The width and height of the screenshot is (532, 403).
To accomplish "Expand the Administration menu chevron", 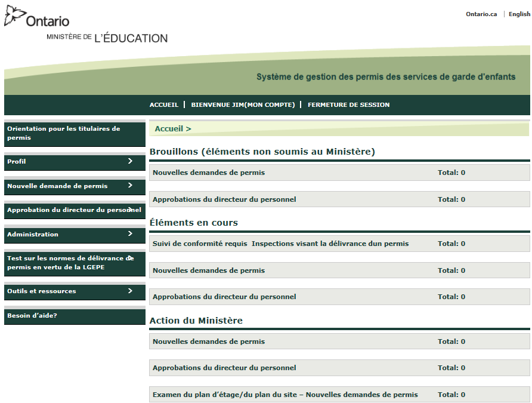I will pos(130,233).
